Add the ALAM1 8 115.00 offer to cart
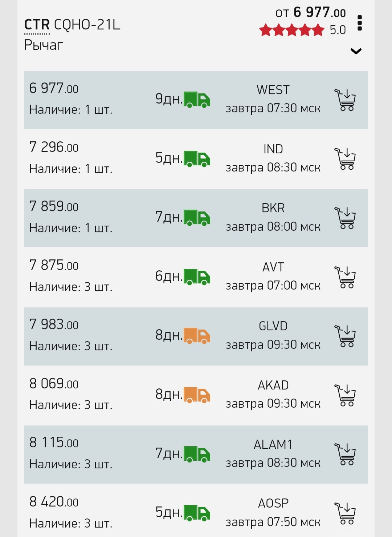Image resolution: width=392 pixels, height=537 pixels. (x=345, y=454)
